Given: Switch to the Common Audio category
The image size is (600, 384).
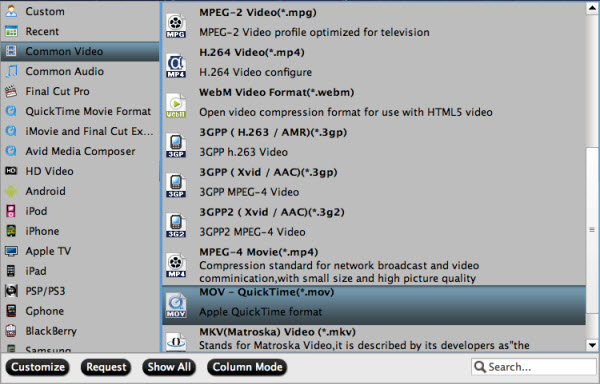Looking at the screenshot, I should [80, 71].
